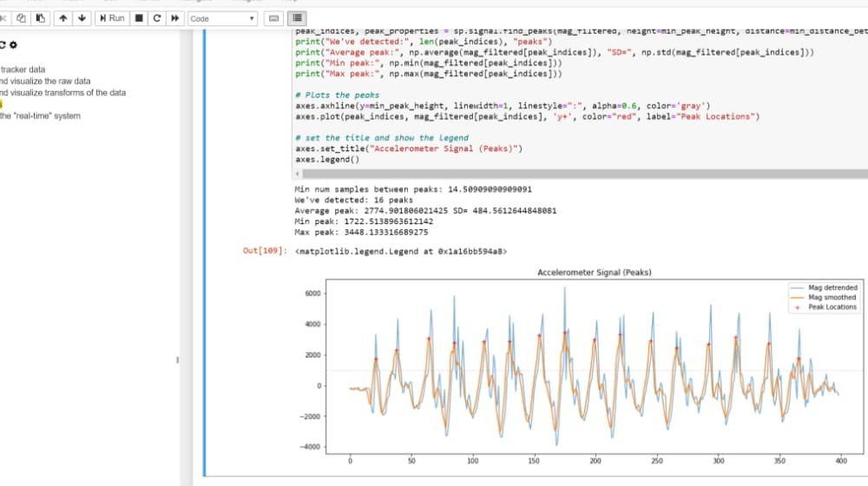
Task: Toggle the table of contents sidebar button
Action: pyautogui.click(x=297, y=18)
